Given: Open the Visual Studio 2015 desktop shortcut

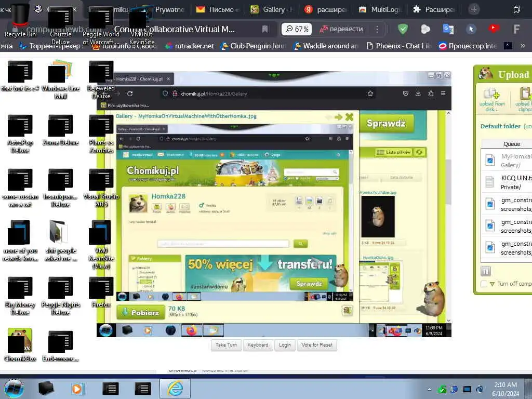Looking at the screenshot, I should 101,188.
